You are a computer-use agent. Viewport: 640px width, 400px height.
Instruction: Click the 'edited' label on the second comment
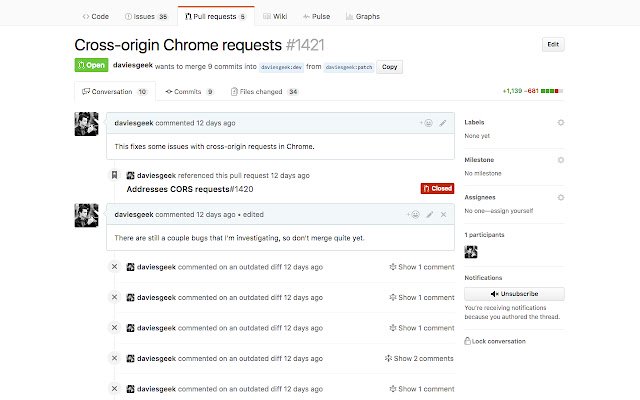coord(253,214)
